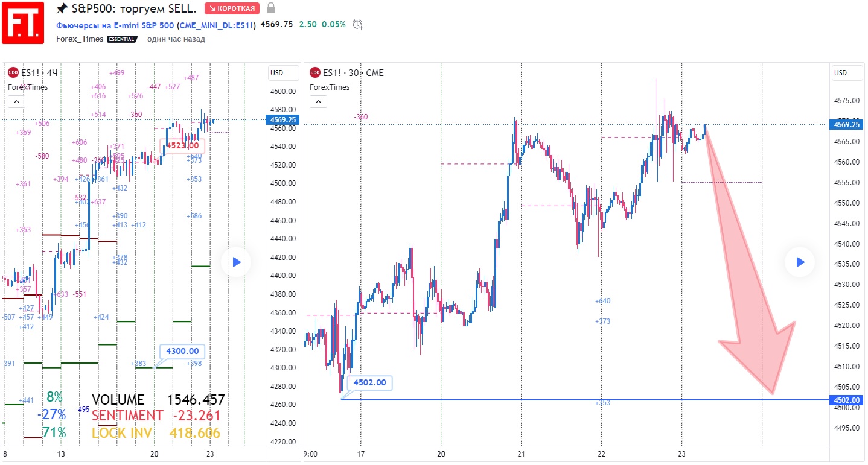Open the USD currency selector on the 4Ч chart
Screen dimensions: 868x465
tap(284, 73)
